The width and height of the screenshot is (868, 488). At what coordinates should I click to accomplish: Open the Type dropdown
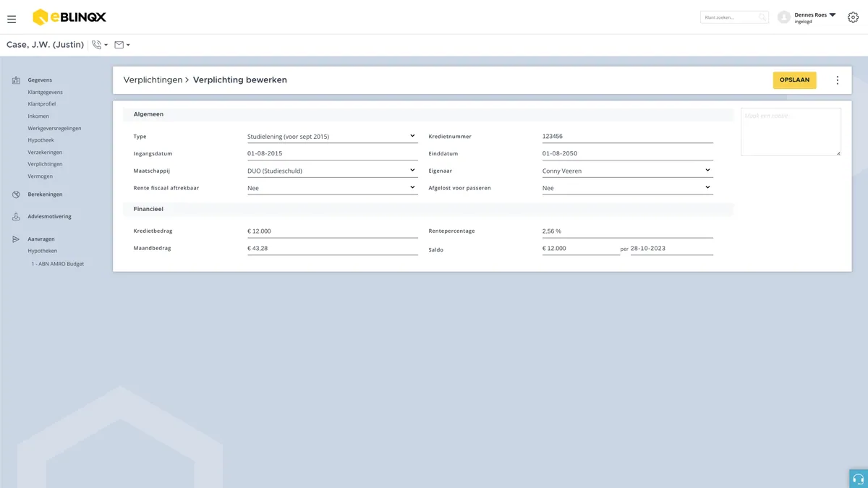point(333,136)
